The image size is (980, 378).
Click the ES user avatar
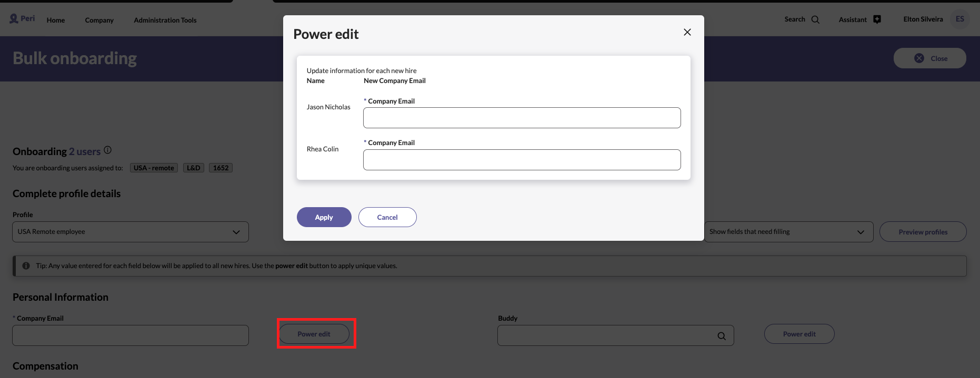pyautogui.click(x=959, y=19)
